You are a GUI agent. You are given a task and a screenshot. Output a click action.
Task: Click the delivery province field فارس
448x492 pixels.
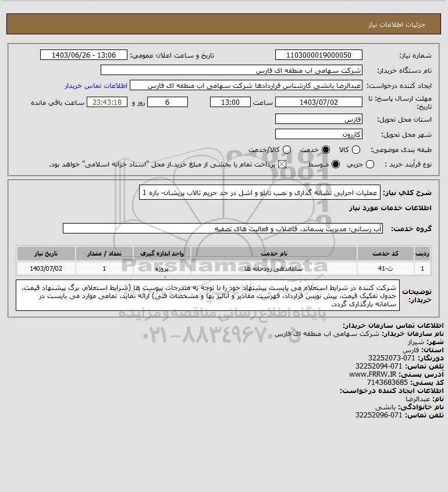click(x=318, y=119)
